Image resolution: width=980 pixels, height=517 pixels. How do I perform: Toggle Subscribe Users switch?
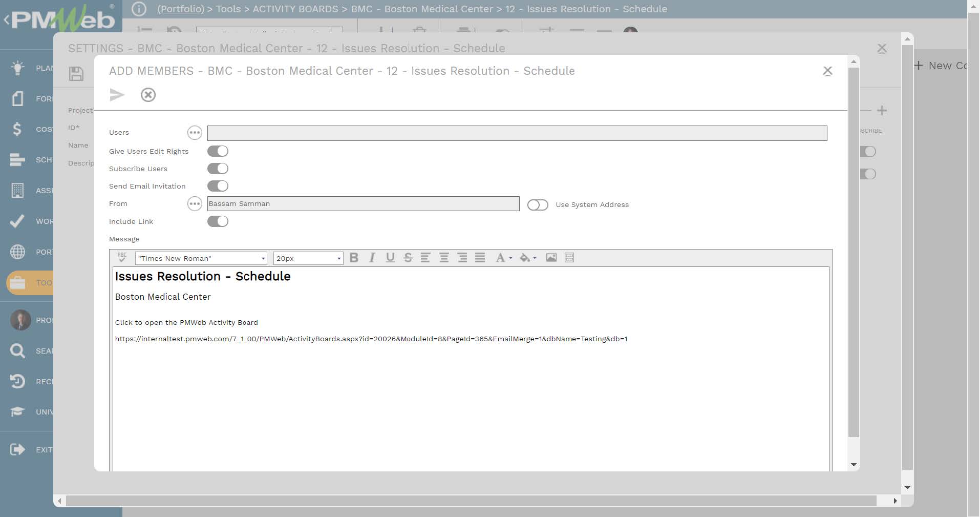click(x=218, y=169)
